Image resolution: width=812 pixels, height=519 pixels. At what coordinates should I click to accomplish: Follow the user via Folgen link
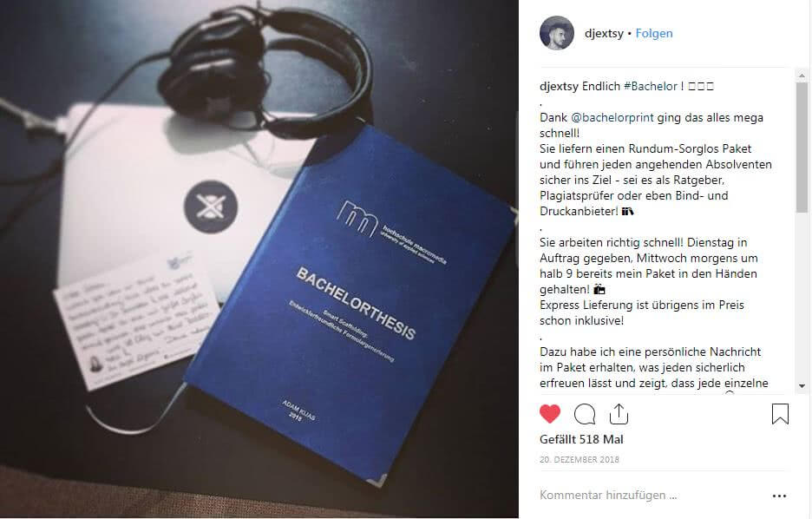click(x=654, y=33)
